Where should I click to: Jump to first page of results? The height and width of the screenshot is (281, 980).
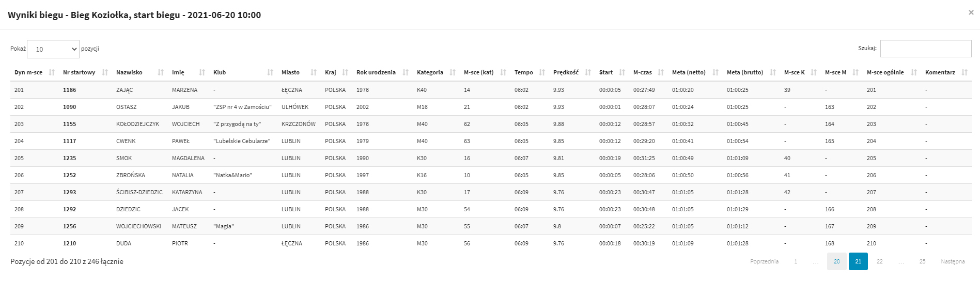(796, 261)
